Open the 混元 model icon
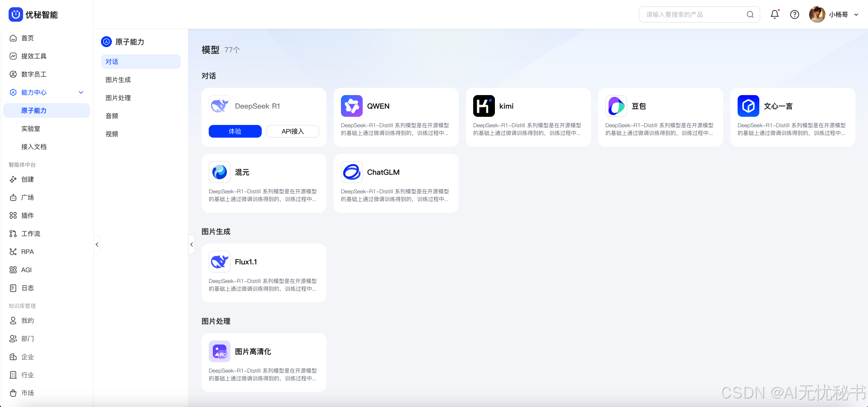The image size is (868, 407). pos(220,172)
